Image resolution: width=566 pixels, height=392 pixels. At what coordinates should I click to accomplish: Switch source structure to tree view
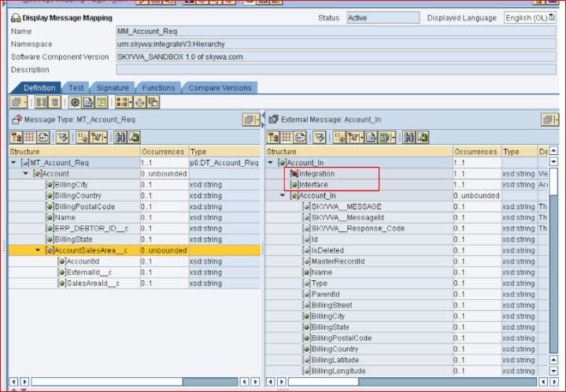(x=16, y=137)
